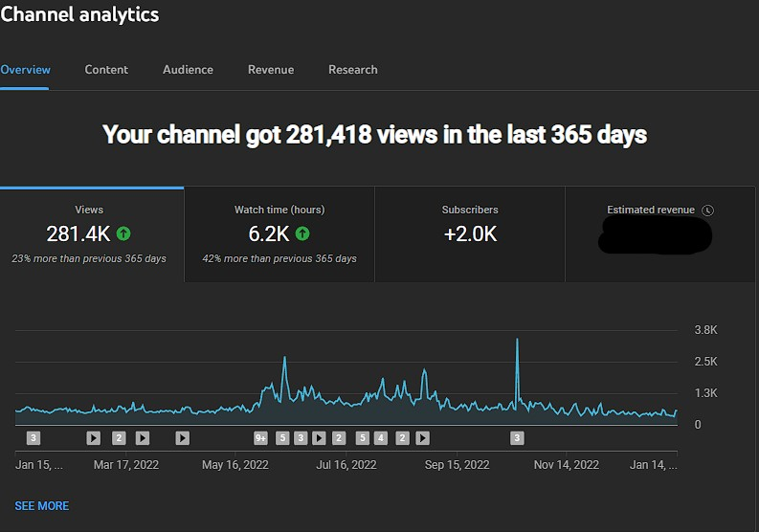
Task: Click the play marker closest before 9+ marker
Action: pyautogui.click(x=183, y=438)
